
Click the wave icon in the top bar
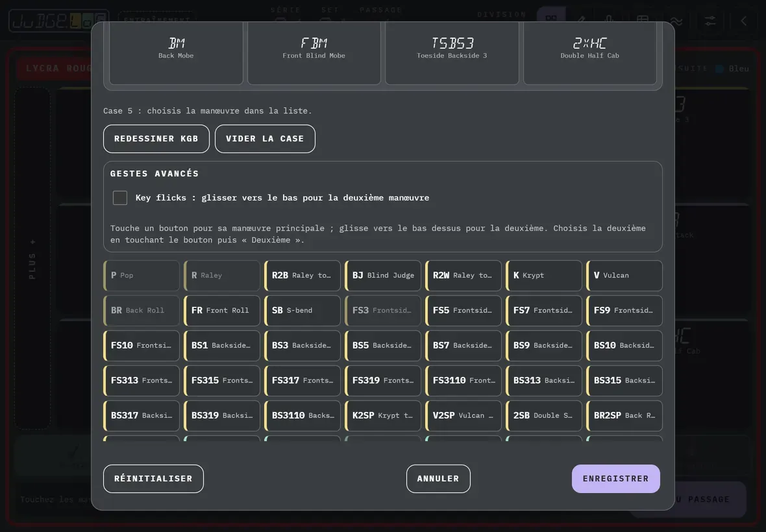(676, 21)
